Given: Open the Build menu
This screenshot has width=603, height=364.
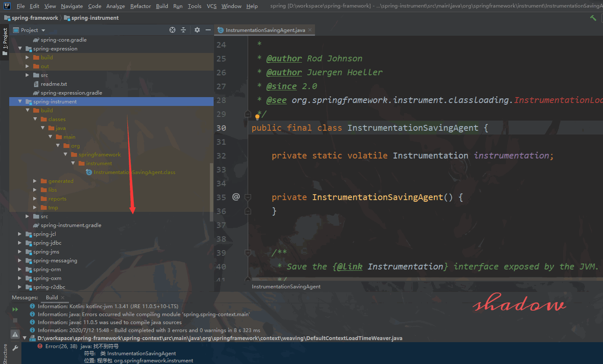Looking at the screenshot, I should pos(162,6).
